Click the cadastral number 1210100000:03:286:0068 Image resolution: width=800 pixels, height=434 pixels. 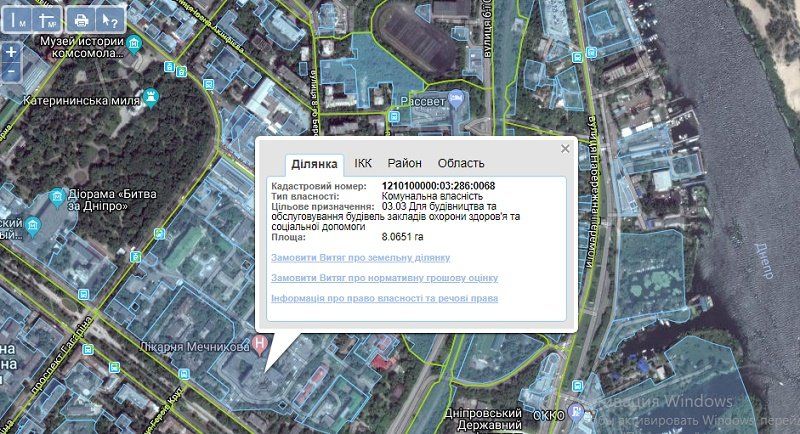pos(438,186)
